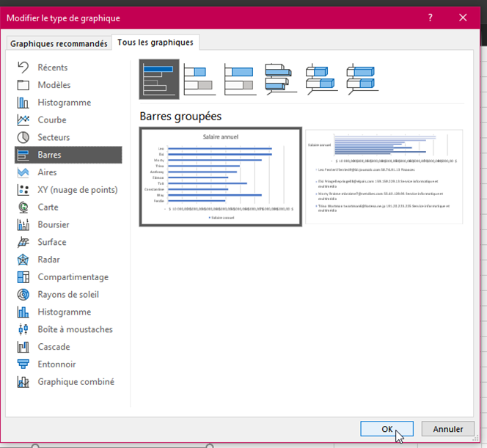The height and width of the screenshot is (448, 487).
Task: Select Secteurs pie chart category
Action: [54, 137]
